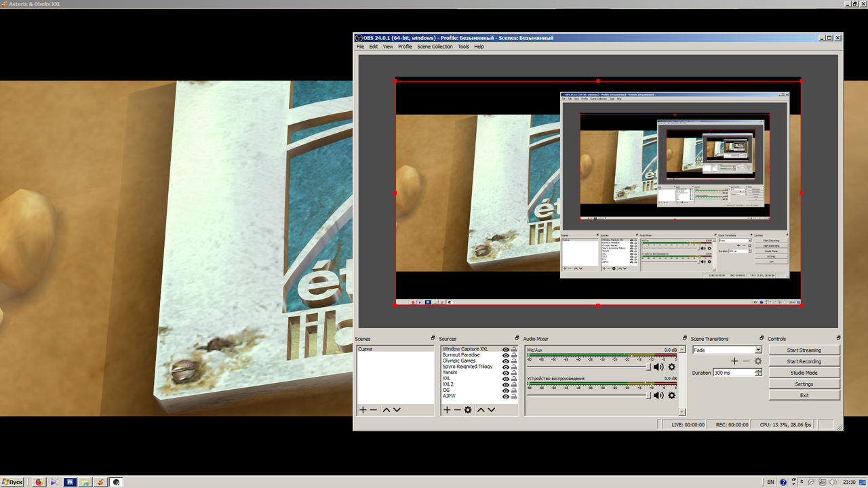Enable Studio Mode

804,373
